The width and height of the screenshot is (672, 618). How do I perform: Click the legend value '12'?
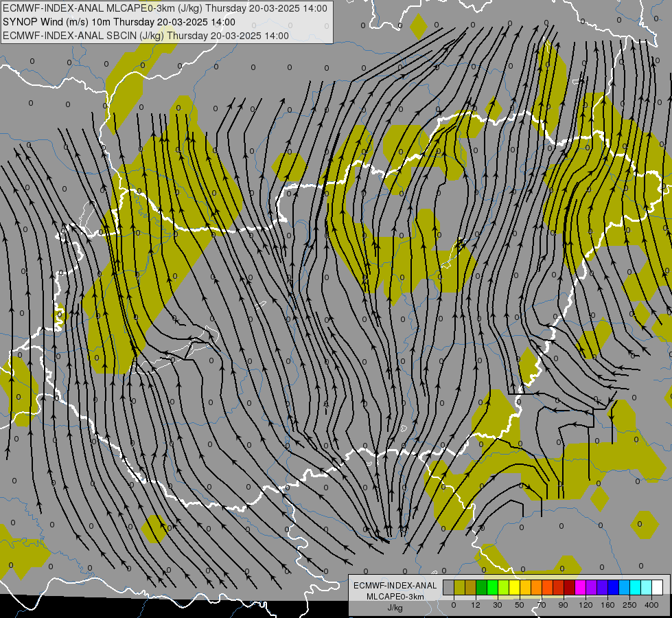tap(476, 605)
